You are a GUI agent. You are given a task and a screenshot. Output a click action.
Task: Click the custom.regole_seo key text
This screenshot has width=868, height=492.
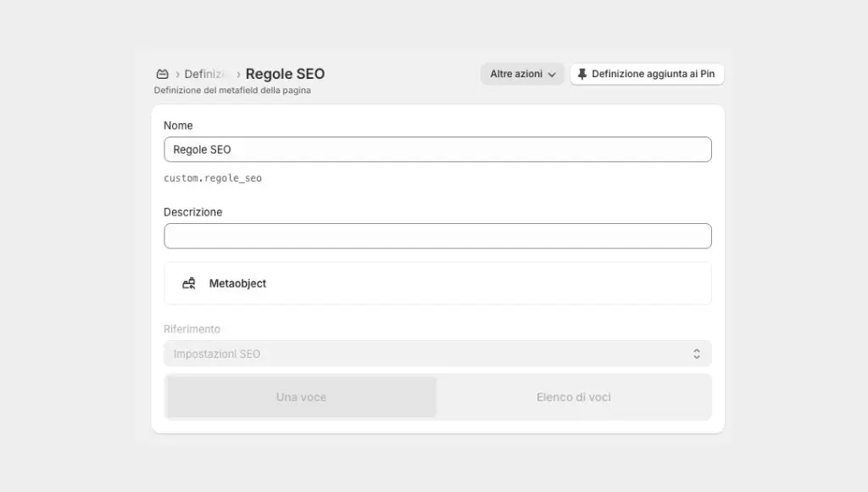click(213, 178)
